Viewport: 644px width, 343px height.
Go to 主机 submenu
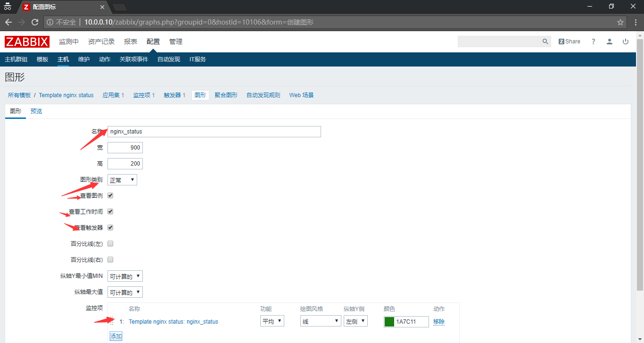(x=63, y=59)
